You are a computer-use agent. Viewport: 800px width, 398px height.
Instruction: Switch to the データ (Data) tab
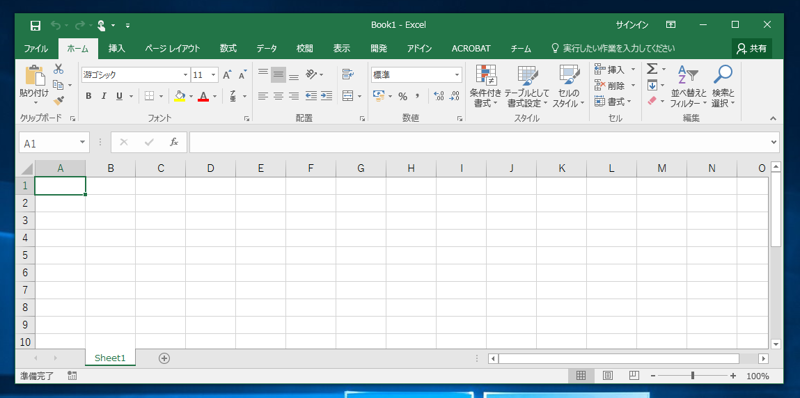point(266,49)
